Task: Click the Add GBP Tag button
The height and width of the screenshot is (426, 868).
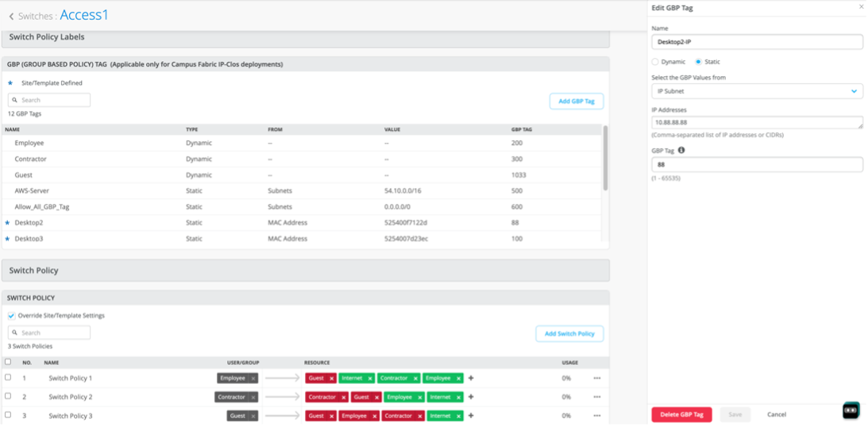Action: pyautogui.click(x=577, y=101)
